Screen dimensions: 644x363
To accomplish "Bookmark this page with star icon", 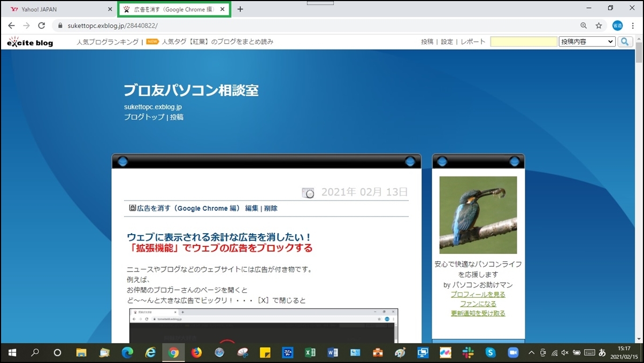I will coord(599,26).
